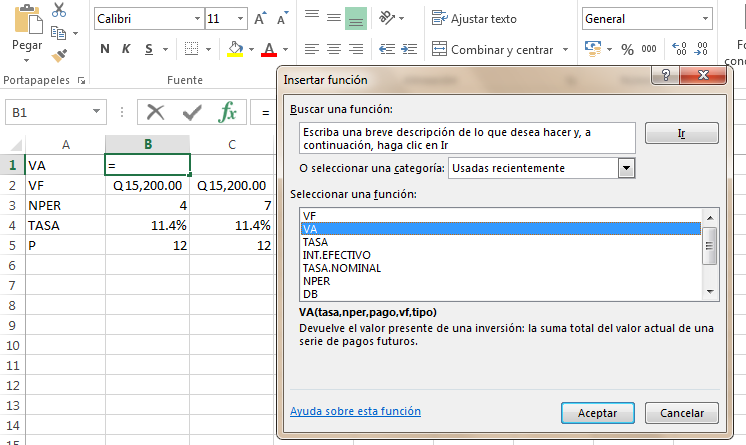The height and width of the screenshot is (445, 746).
Task: Open the Calibri font name dropdown
Action: click(195, 19)
